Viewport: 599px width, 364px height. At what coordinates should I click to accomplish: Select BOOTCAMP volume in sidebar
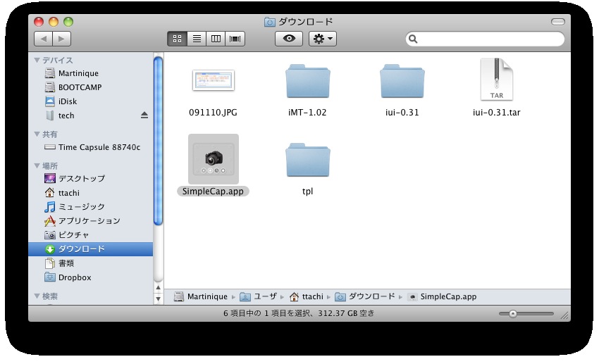pos(90,87)
